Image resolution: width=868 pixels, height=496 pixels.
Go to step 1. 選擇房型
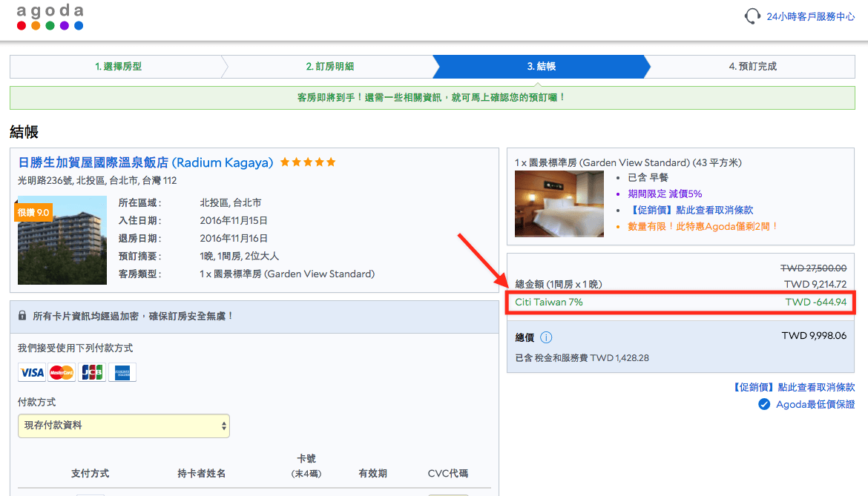pos(118,66)
